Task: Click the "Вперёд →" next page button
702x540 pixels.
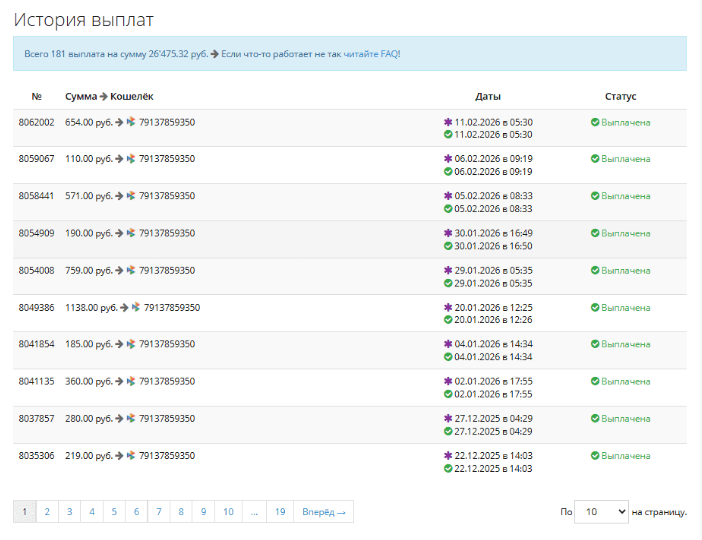Action: coord(324,512)
